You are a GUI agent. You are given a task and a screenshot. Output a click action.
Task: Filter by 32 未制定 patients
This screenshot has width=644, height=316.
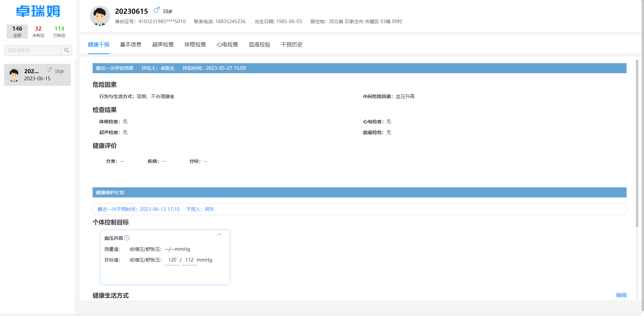(38, 32)
